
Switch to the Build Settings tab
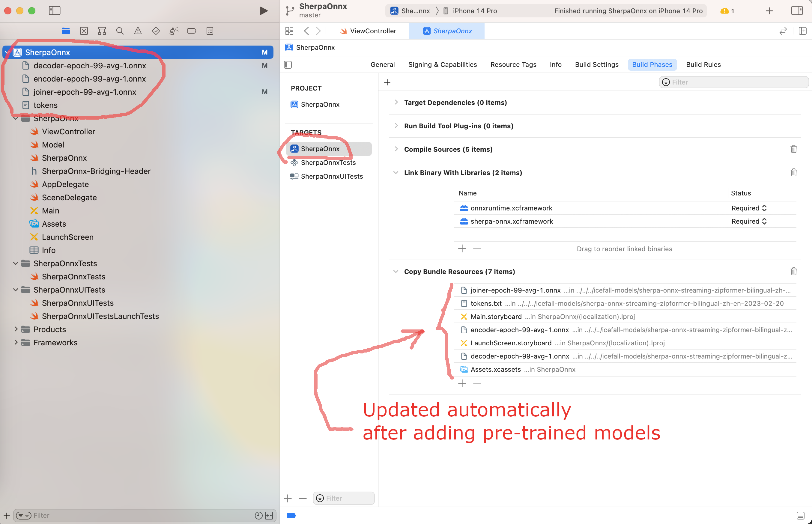[x=597, y=65]
